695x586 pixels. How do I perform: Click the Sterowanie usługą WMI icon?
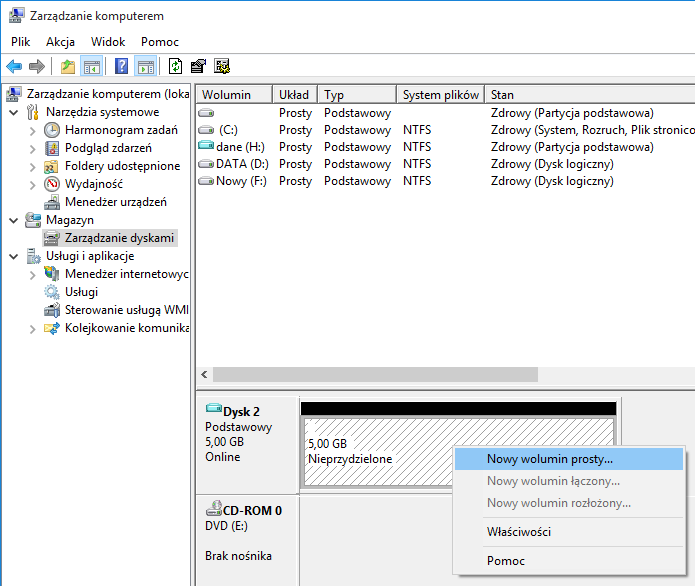click(x=52, y=310)
